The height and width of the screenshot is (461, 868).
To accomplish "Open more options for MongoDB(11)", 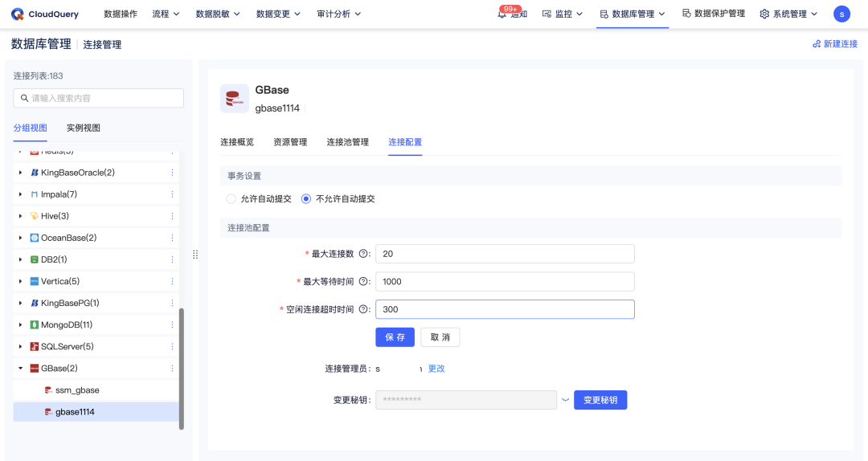I will (x=172, y=324).
